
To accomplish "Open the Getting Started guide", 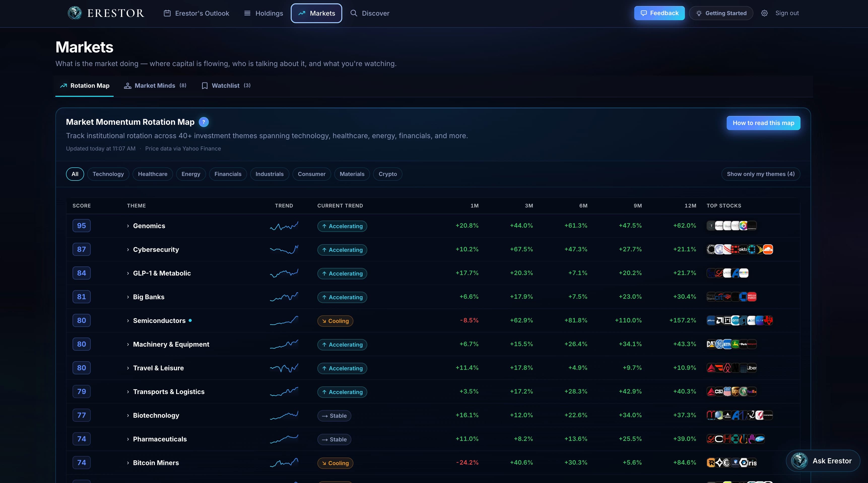I will 721,13.
